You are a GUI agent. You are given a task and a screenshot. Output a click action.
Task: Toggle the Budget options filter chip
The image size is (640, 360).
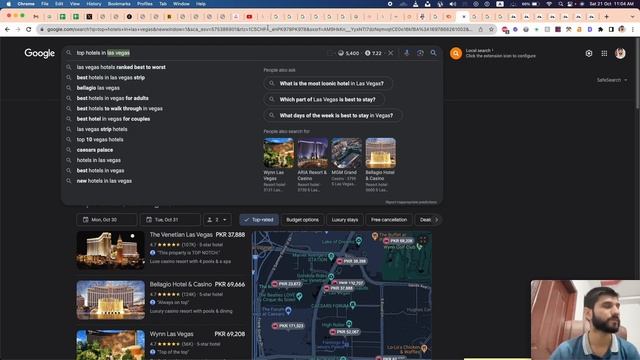coord(302,220)
